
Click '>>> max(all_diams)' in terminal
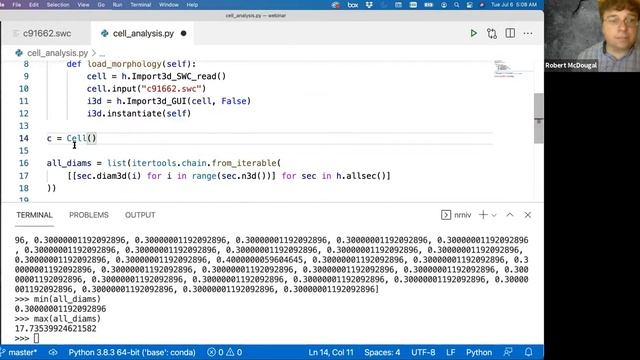point(58,319)
